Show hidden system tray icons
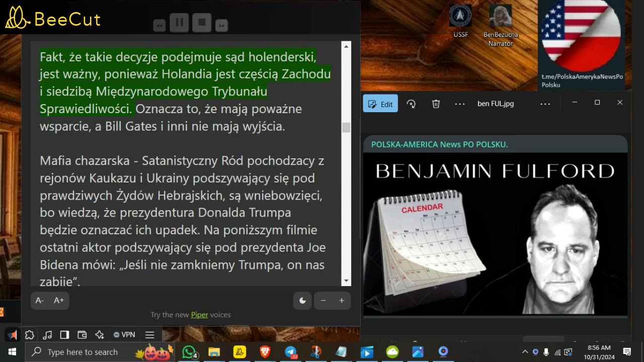Image resolution: width=644 pixels, height=362 pixels. click(525, 352)
